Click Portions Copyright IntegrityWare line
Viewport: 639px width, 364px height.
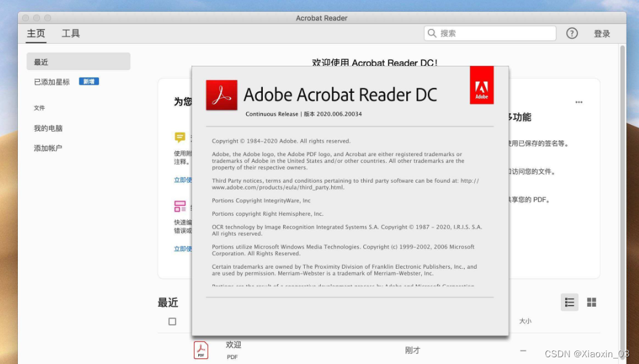click(261, 200)
